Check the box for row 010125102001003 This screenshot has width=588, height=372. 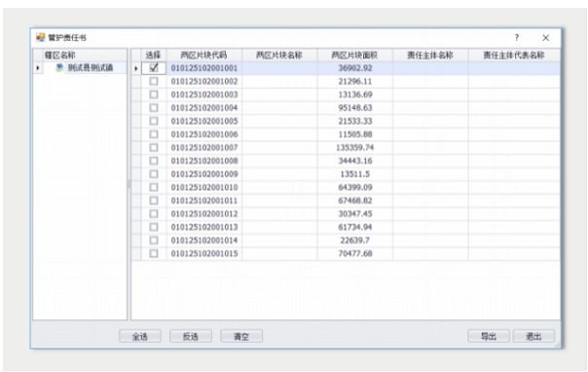[x=154, y=94]
